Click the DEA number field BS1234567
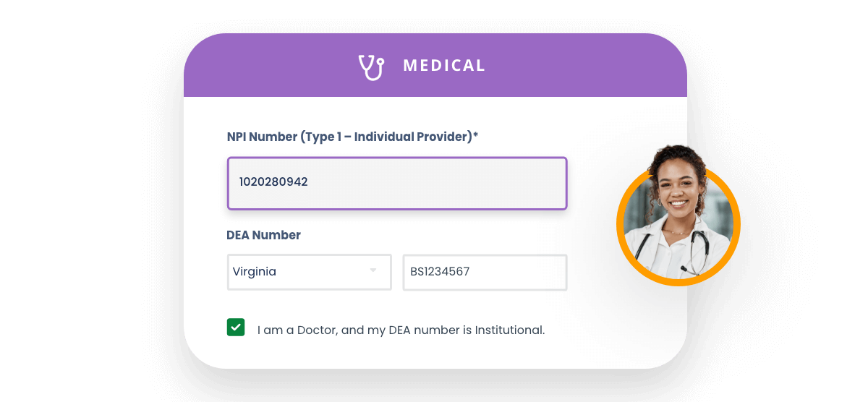This screenshot has width=868, height=402. point(485,272)
